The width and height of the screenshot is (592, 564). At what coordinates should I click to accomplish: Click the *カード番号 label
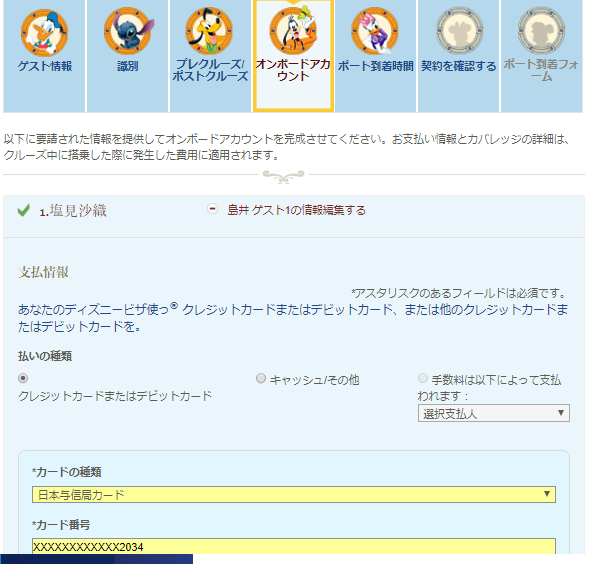point(61,525)
